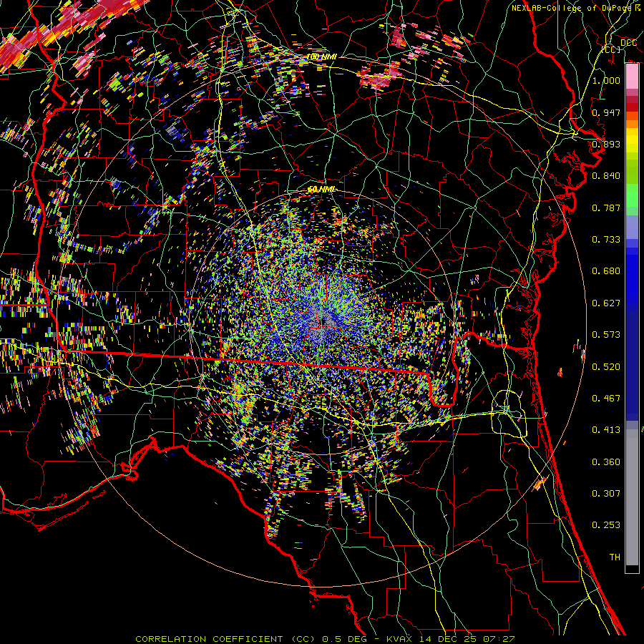Screen dimensions: 644x644
Task: Select the 0.627 scale value
Action: 606,303
